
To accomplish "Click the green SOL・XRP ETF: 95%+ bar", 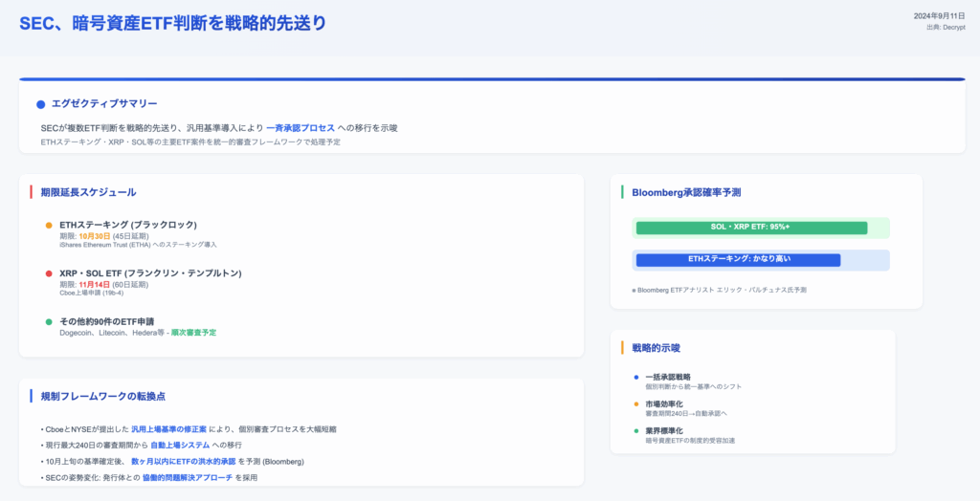I will pyautogui.click(x=751, y=228).
